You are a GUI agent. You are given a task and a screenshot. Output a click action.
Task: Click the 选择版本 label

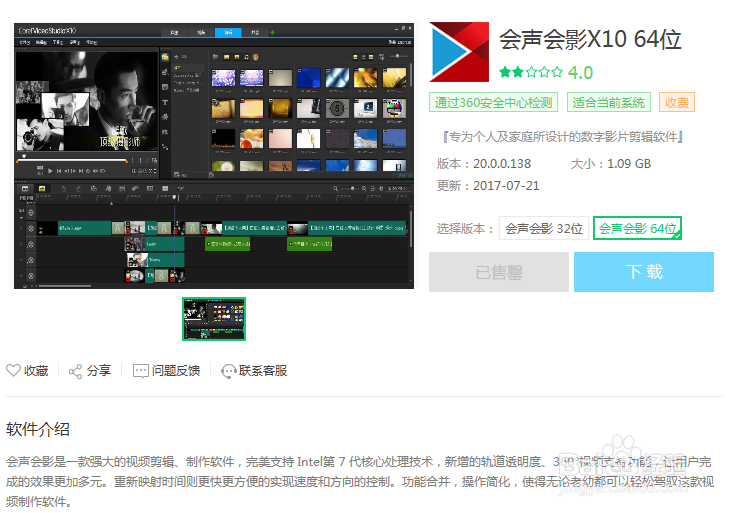point(464,228)
